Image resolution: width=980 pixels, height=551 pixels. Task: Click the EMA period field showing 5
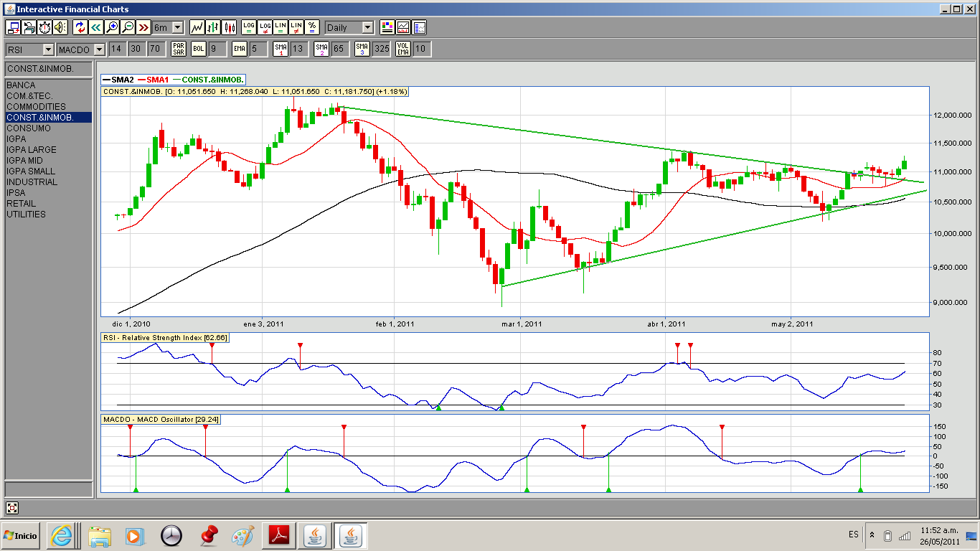pos(258,49)
